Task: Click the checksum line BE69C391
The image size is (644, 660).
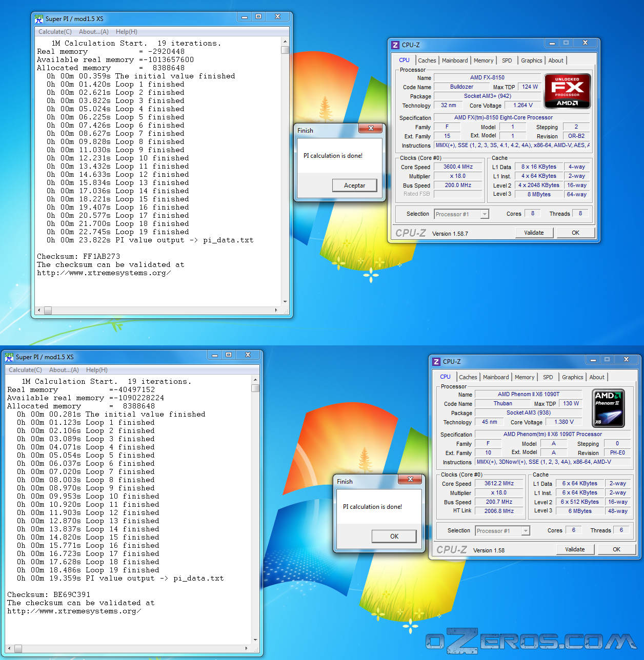Action: pyautogui.click(x=49, y=595)
